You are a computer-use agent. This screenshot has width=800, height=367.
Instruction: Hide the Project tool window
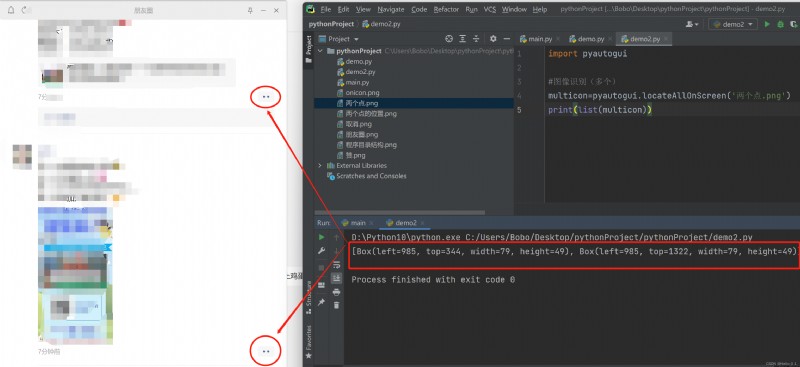(507, 39)
